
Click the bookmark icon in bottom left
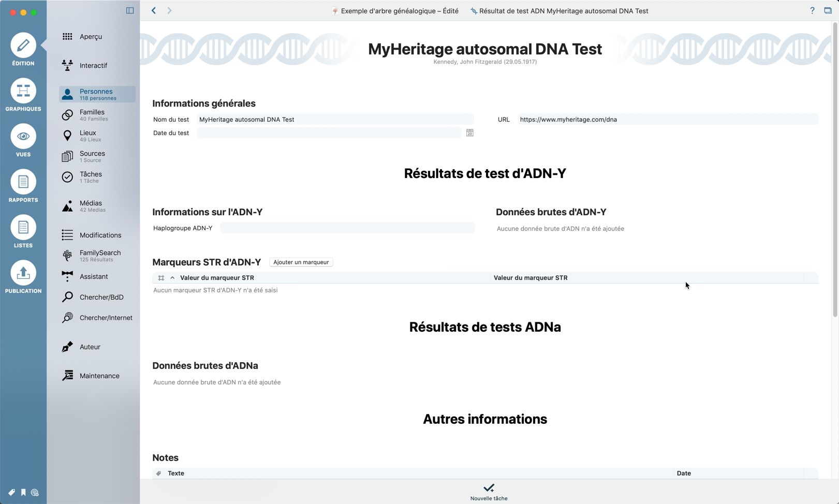pos(23,493)
